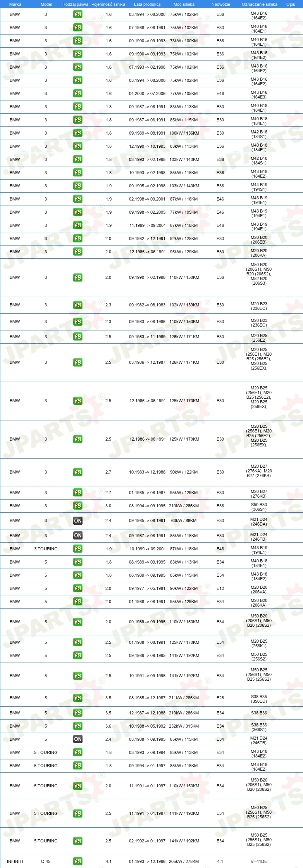Viewport: 303px width, 868px height.
Task: Click petrol icon in 07.1988 -> 06.1991 75kW row
Action: pyautogui.click(x=77, y=28)
